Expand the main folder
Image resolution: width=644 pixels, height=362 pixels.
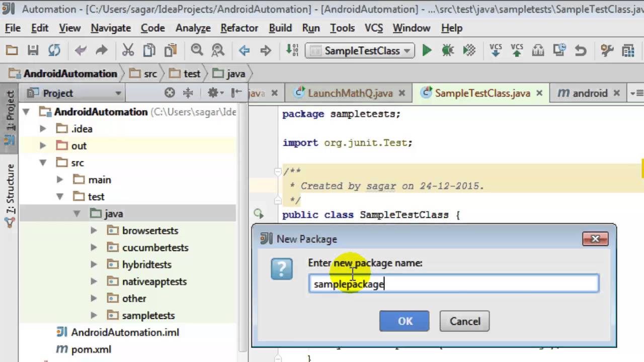pyautogui.click(x=60, y=179)
